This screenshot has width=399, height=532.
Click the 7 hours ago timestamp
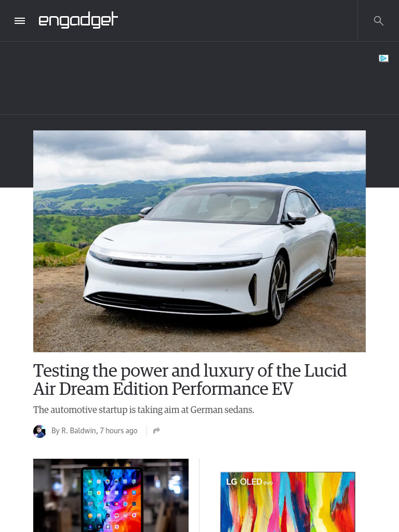118,431
